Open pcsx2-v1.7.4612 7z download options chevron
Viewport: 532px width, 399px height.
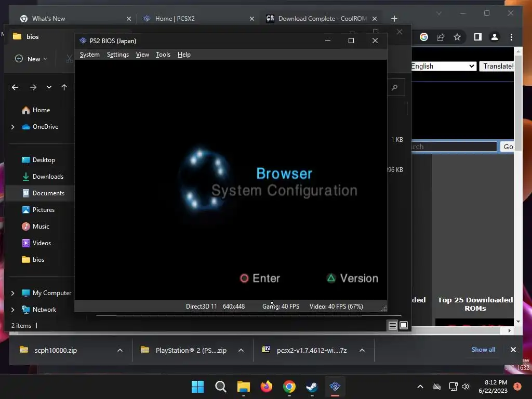pyautogui.click(x=362, y=350)
